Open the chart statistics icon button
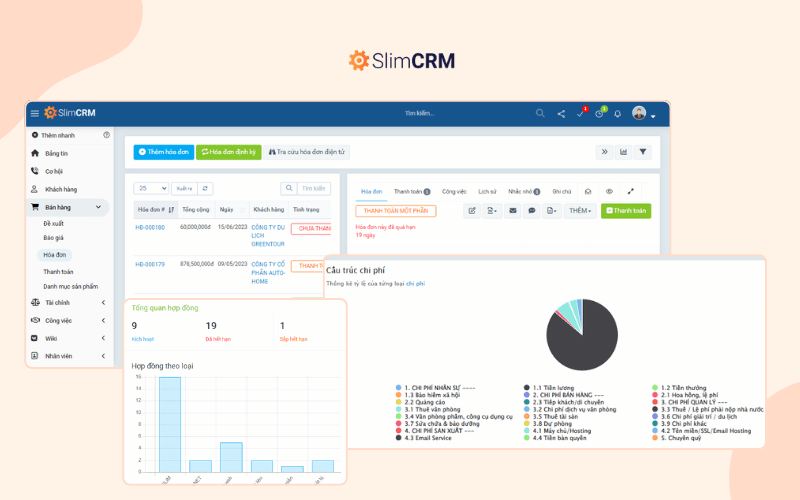 (623, 152)
